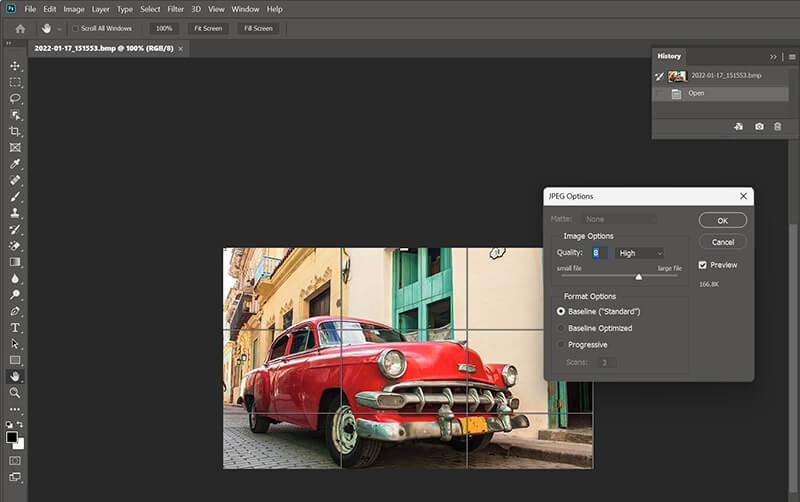Toggle Quick Mask mode icon

(x=15, y=461)
